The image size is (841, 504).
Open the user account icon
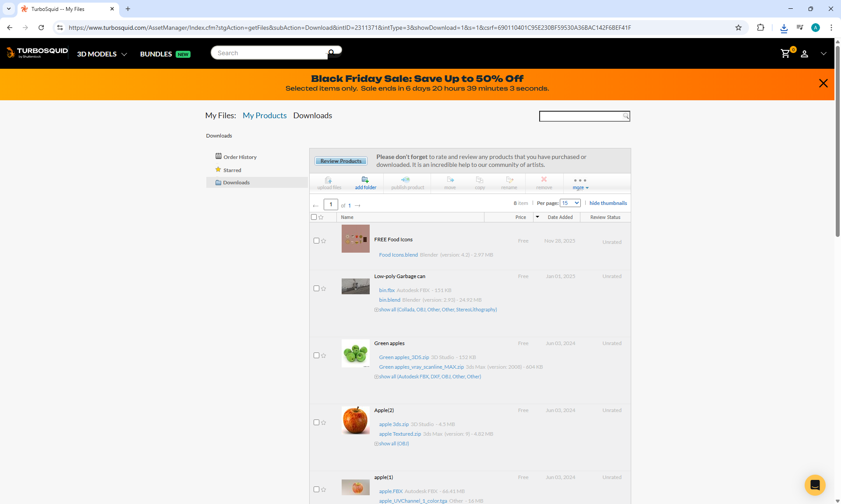coord(804,54)
